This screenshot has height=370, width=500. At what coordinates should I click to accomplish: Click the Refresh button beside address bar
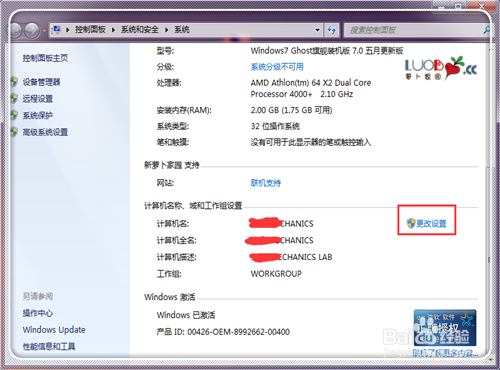pyautogui.click(x=331, y=30)
